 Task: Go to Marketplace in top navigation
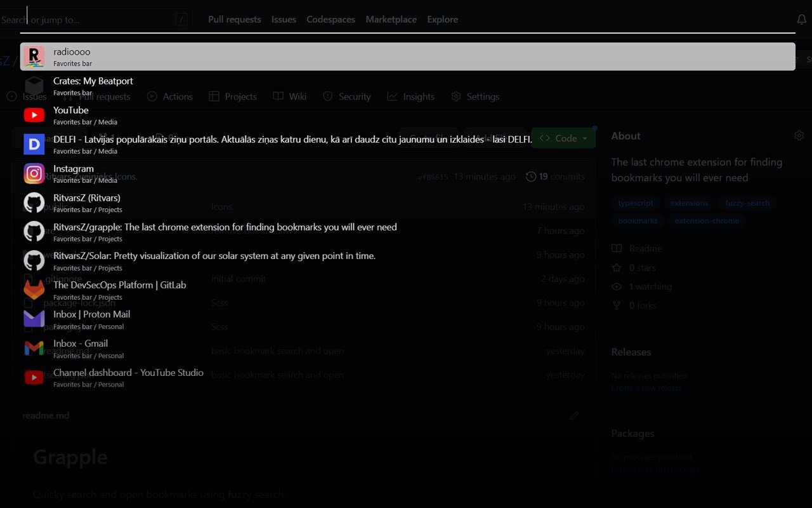(x=391, y=20)
